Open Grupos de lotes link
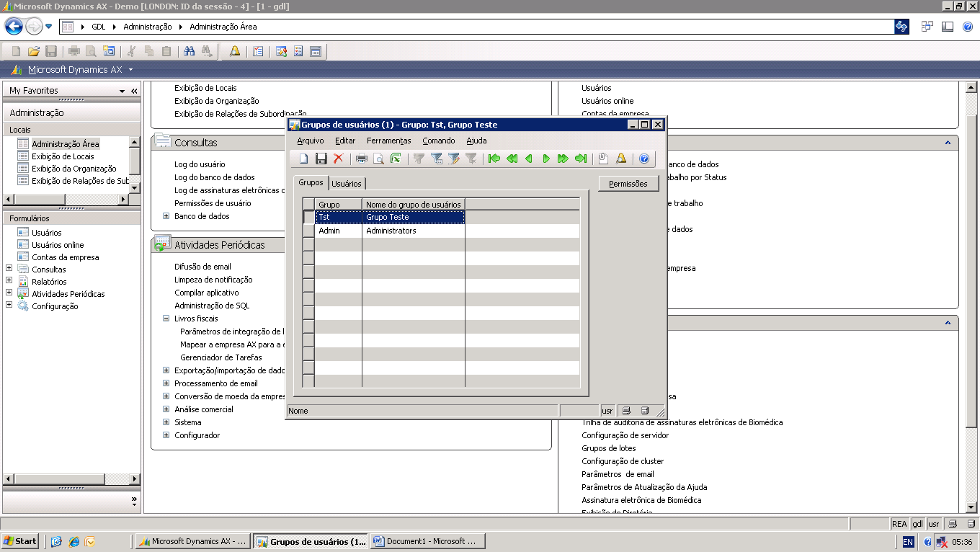This screenshot has height=552, width=980. click(609, 448)
